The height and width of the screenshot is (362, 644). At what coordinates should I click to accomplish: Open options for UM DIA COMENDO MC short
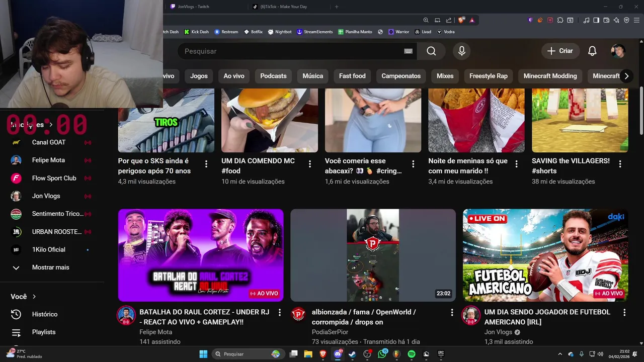coord(309,164)
